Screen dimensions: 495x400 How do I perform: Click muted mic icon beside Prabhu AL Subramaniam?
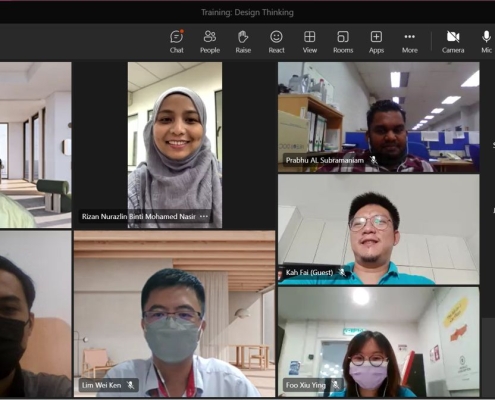(x=374, y=160)
